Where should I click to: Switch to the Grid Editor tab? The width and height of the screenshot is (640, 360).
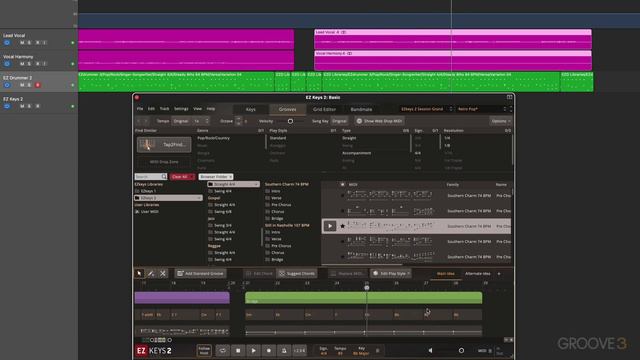coord(324,109)
